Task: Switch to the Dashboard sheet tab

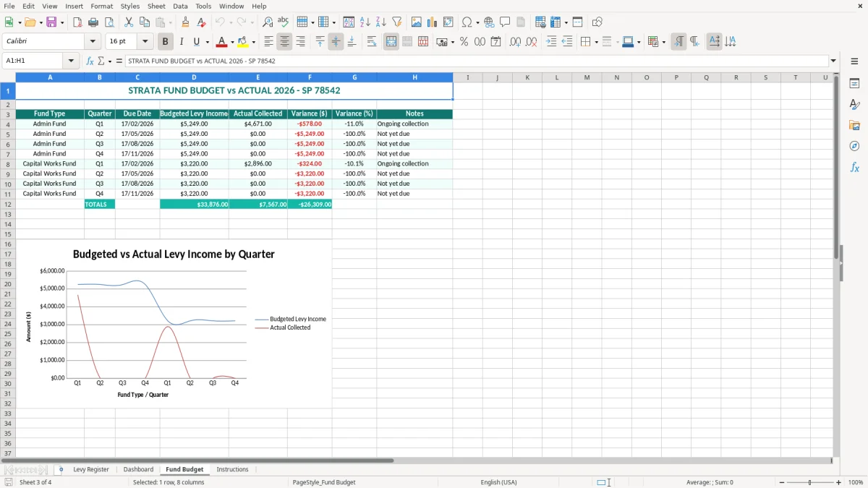Action: pyautogui.click(x=138, y=469)
